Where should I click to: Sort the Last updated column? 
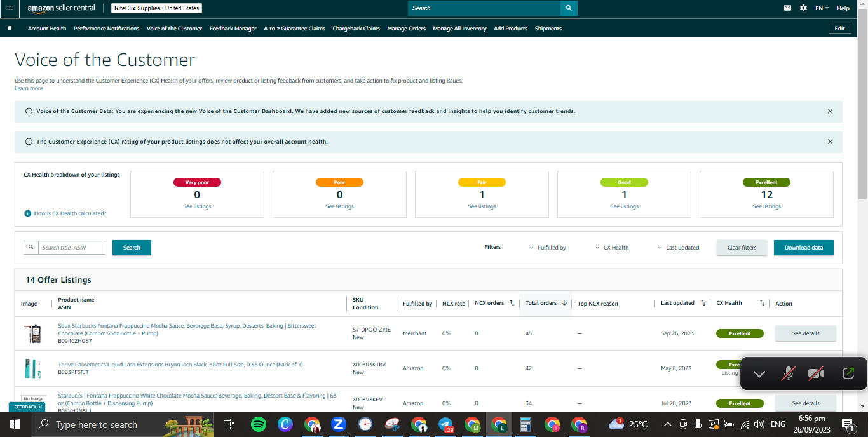coord(703,303)
